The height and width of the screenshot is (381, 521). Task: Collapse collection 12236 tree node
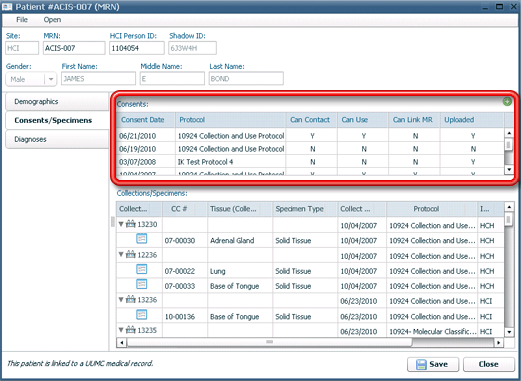click(121, 255)
